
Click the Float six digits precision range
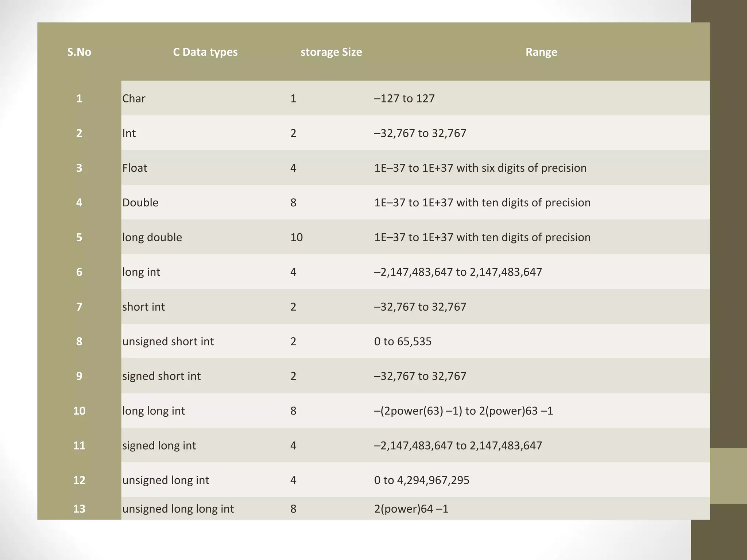tap(480, 168)
